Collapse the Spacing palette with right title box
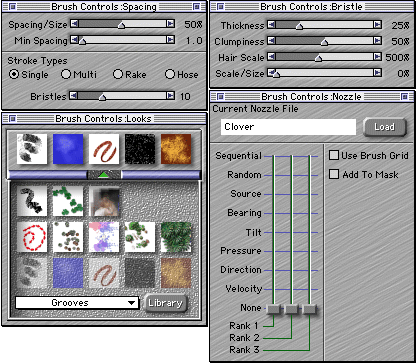Screen dimensions: 416x364 pos(197,6)
